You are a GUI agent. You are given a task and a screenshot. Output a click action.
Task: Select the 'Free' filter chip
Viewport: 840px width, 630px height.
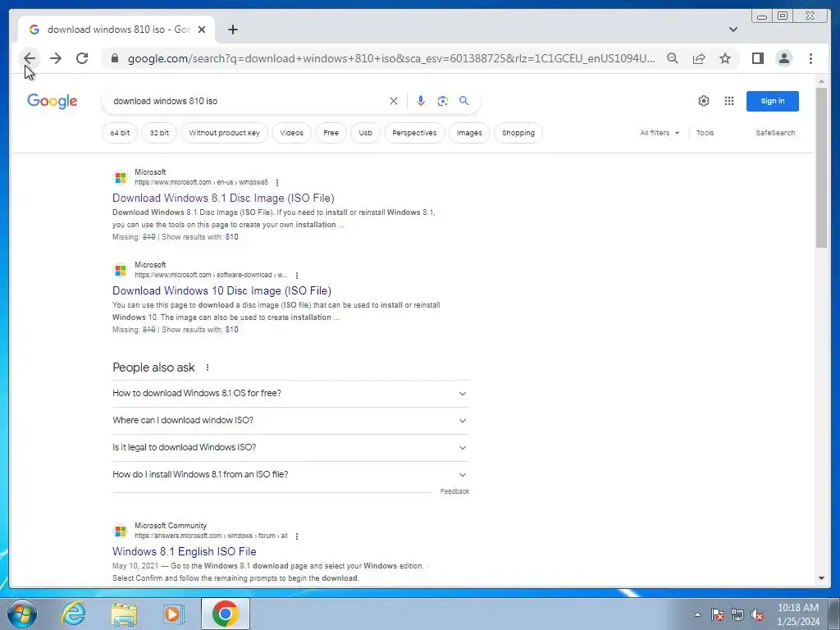(331, 133)
